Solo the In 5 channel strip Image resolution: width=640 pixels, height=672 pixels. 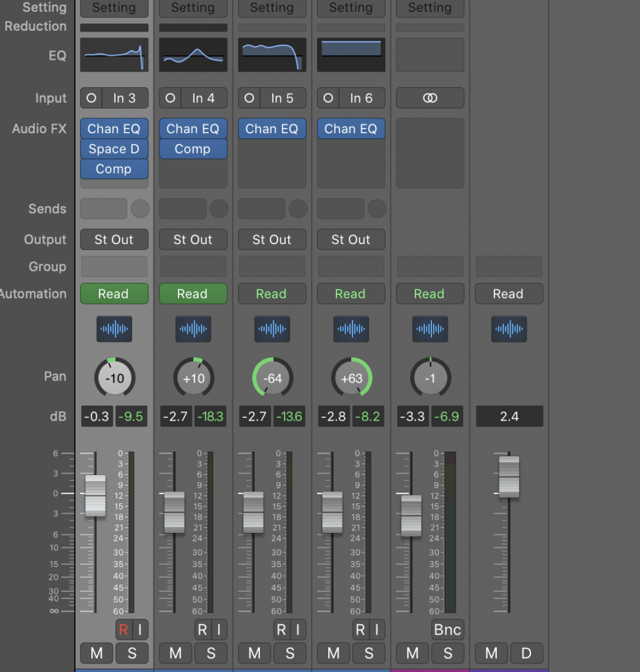coord(289,653)
